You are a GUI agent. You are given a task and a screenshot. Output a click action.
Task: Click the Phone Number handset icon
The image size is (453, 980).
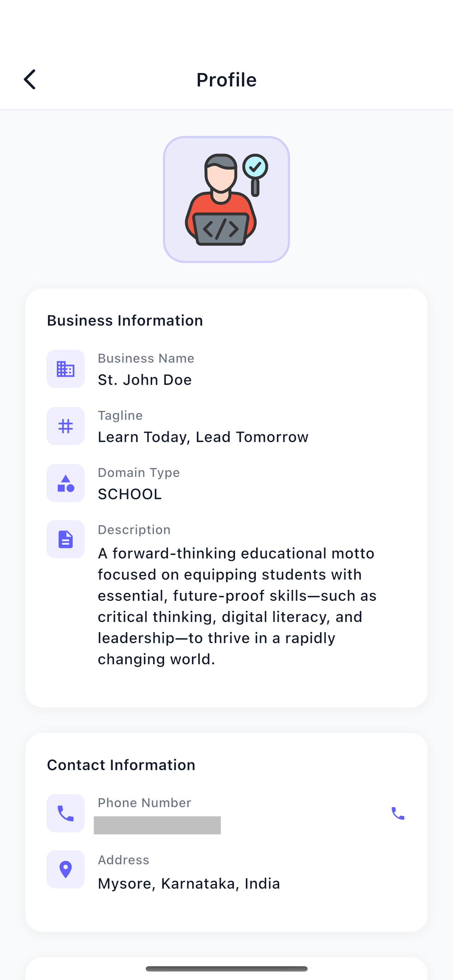click(x=65, y=813)
